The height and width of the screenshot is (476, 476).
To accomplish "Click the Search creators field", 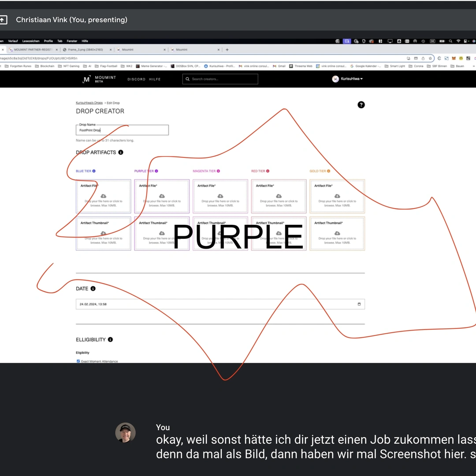I will [x=220, y=79].
